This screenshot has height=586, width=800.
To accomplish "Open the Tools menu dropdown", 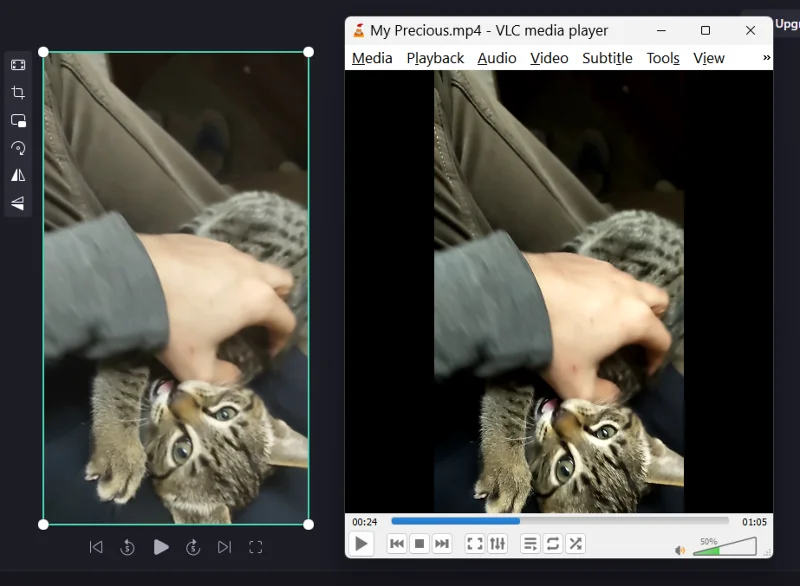I will click(662, 58).
